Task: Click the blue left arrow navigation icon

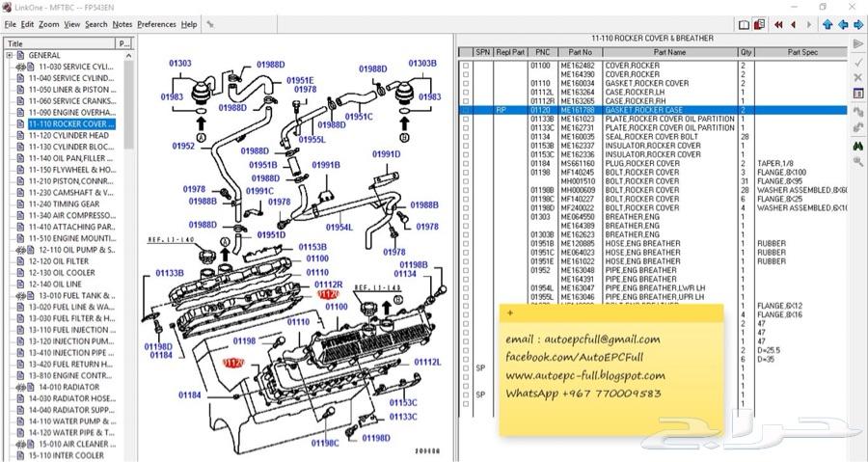Action: pos(843,25)
